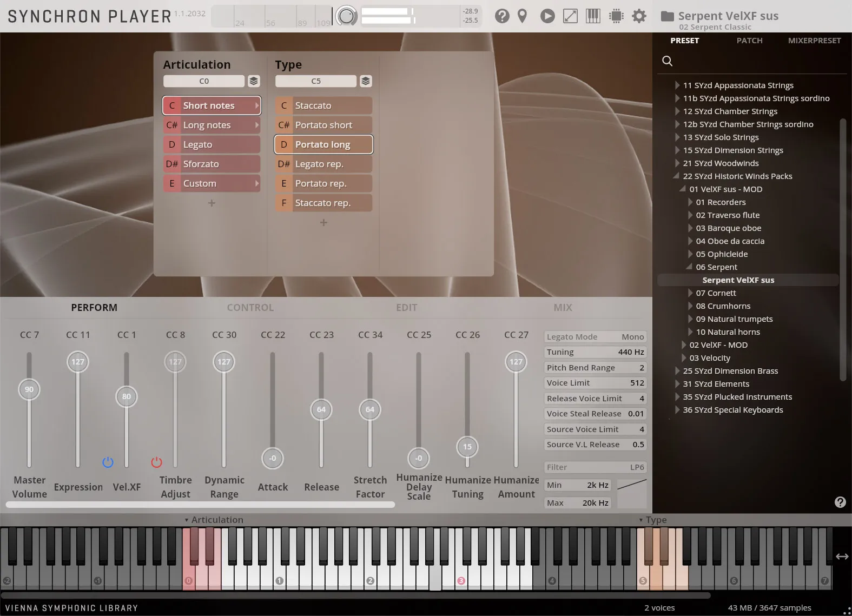Switch to the CONTROL tab
The height and width of the screenshot is (616, 852).
click(x=250, y=308)
